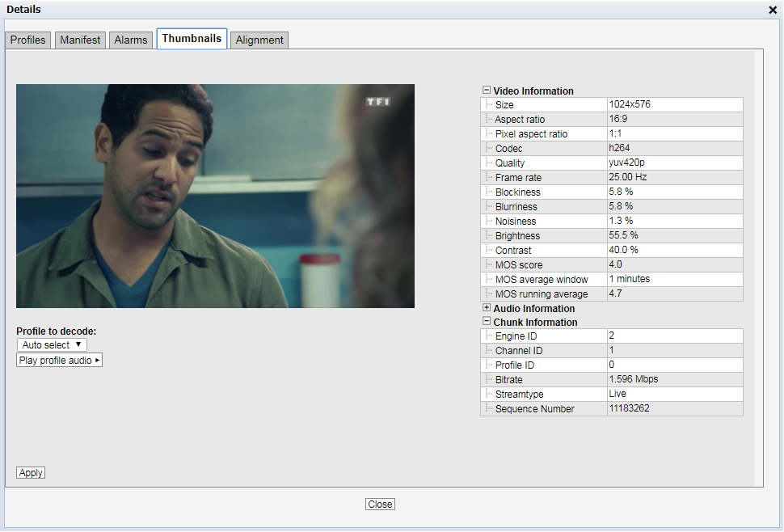Click the Chunk Information heading
This screenshot has width=784, height=532.
coord(535,322)
